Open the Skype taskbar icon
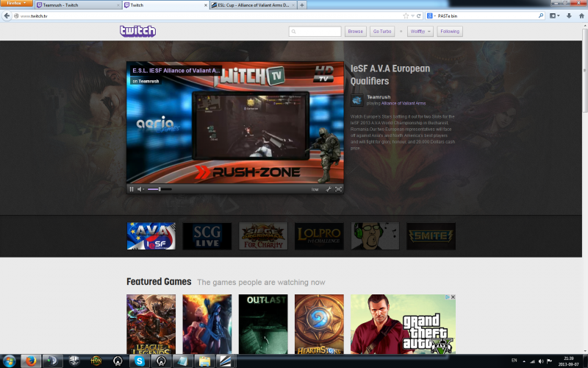 point(139,361)
